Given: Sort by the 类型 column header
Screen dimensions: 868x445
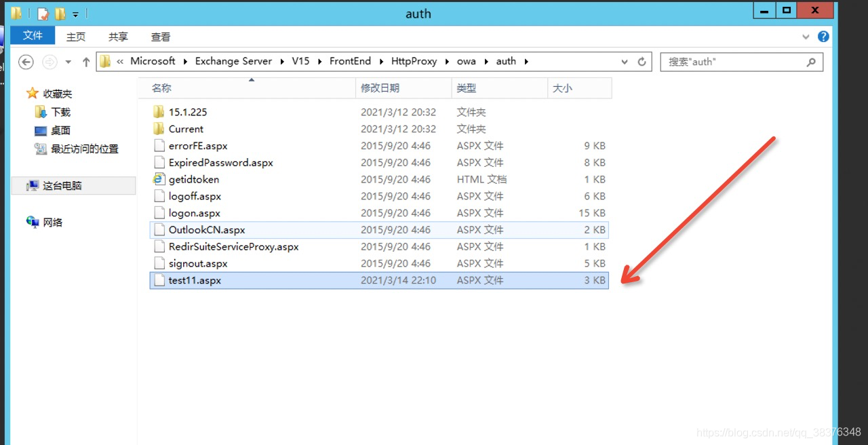Looking at the screenshot, I should coord(499,88).
